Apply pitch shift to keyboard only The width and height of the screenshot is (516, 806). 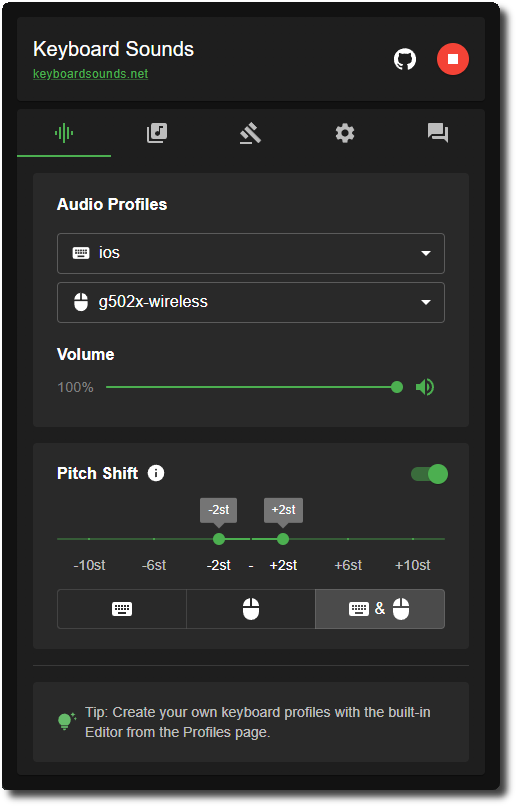coord(122,609)
